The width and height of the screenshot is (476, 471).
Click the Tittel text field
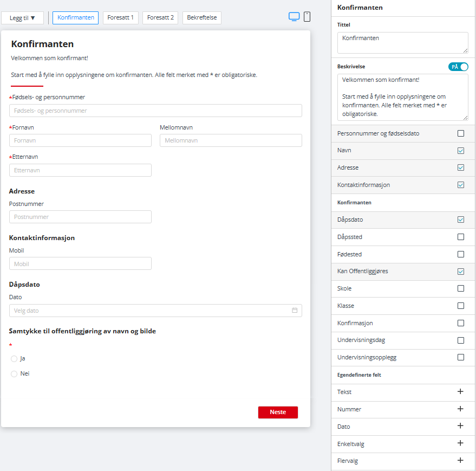click(402, 42)
